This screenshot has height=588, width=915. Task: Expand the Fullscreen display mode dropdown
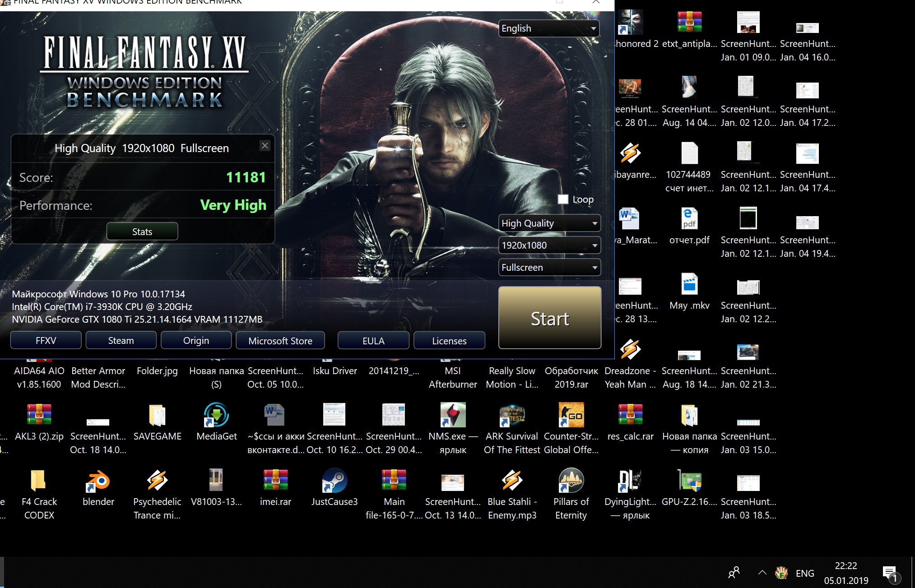pos(549,268)
